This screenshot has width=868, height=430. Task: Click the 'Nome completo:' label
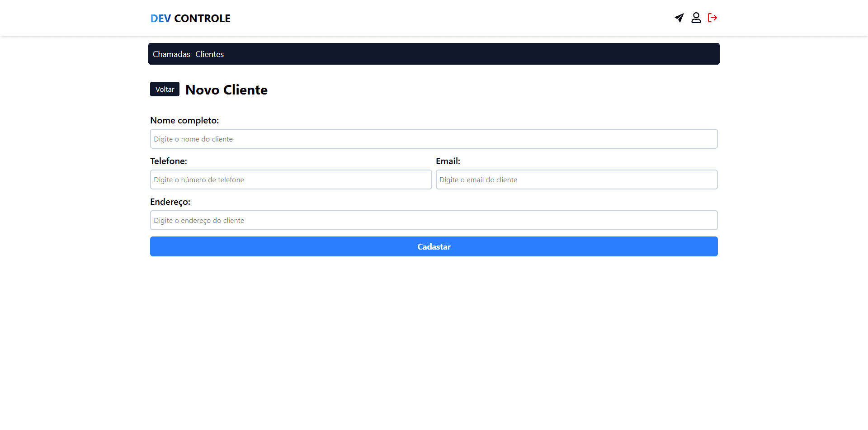184,120
